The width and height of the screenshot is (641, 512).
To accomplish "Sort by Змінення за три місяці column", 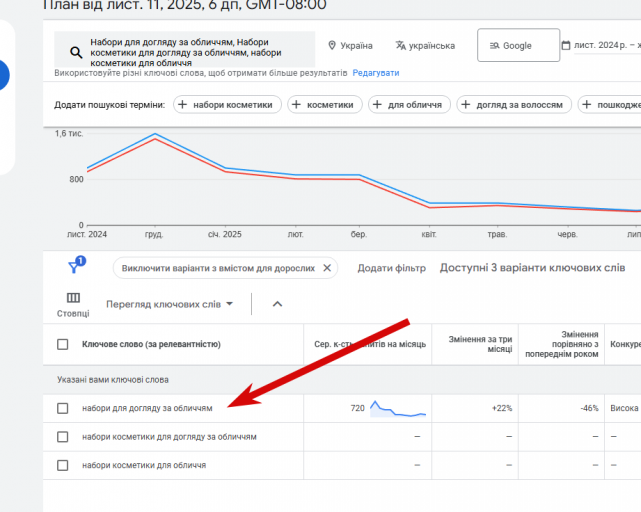I will pos(480,344).
